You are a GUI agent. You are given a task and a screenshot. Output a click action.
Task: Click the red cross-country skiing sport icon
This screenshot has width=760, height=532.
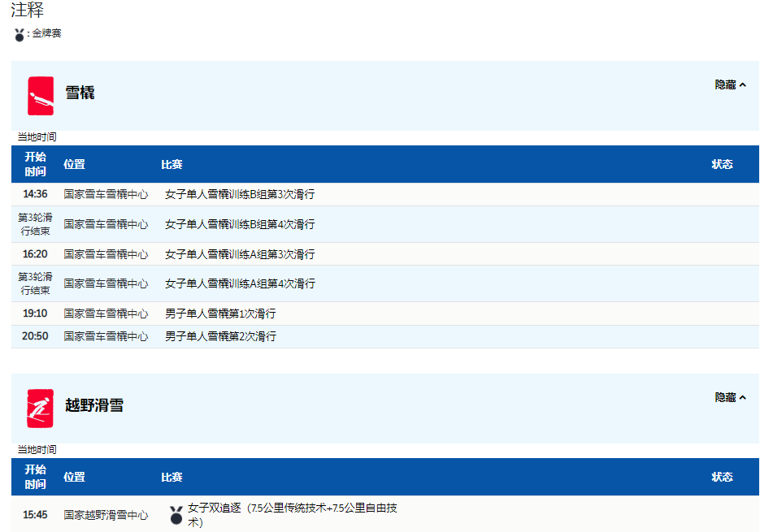[41, 408]
